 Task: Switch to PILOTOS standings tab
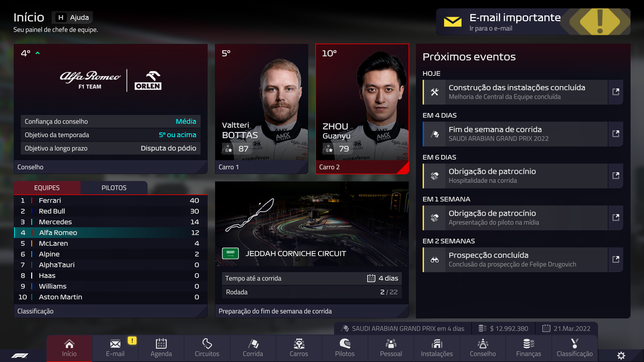[114, 188]
